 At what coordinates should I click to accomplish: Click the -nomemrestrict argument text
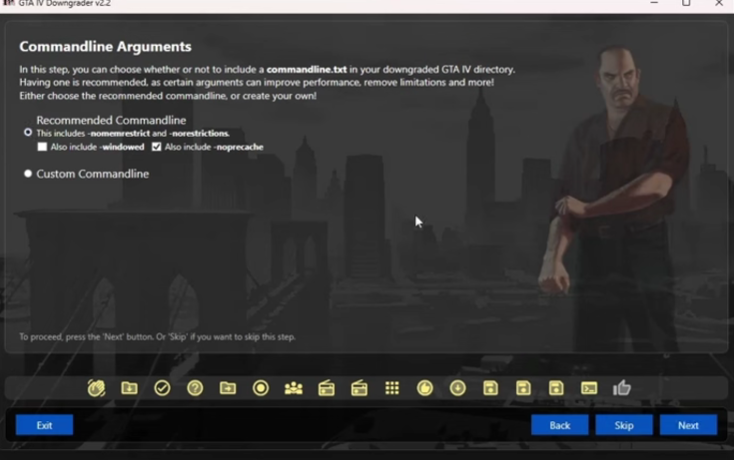point(119,133)
